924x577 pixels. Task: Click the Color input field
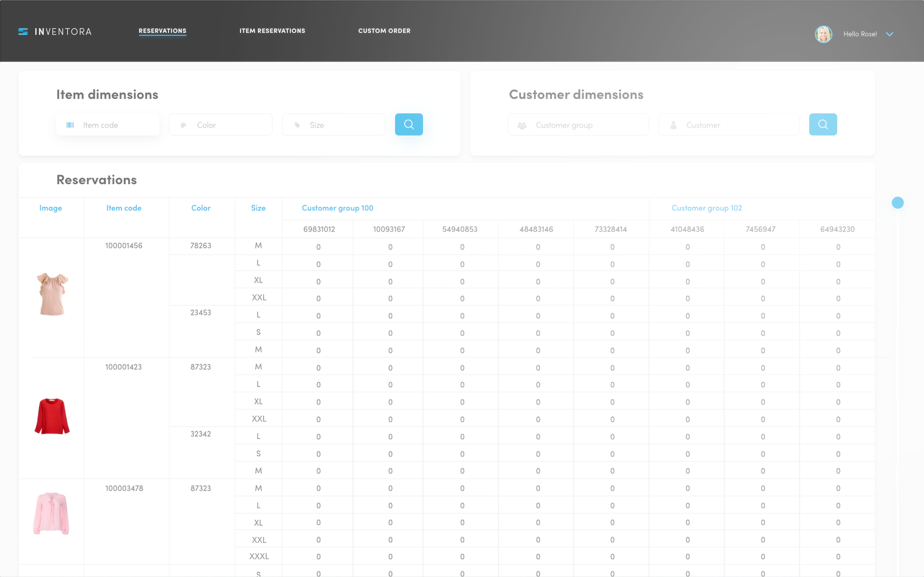pyautogui.click(x=221, y=125)
